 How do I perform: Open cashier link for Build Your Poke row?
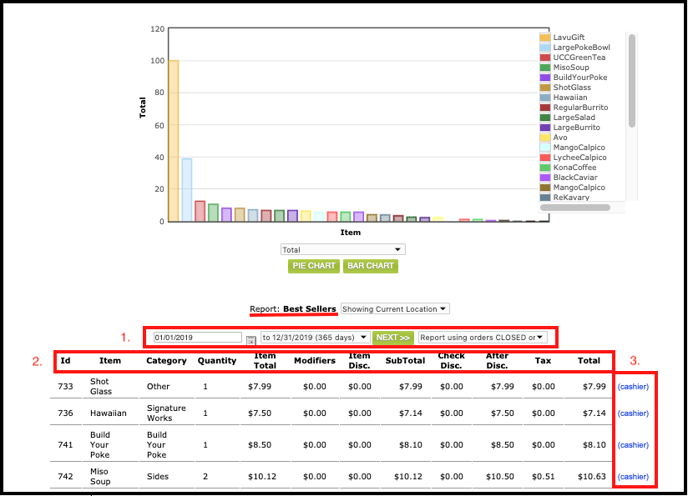[633, 445]
